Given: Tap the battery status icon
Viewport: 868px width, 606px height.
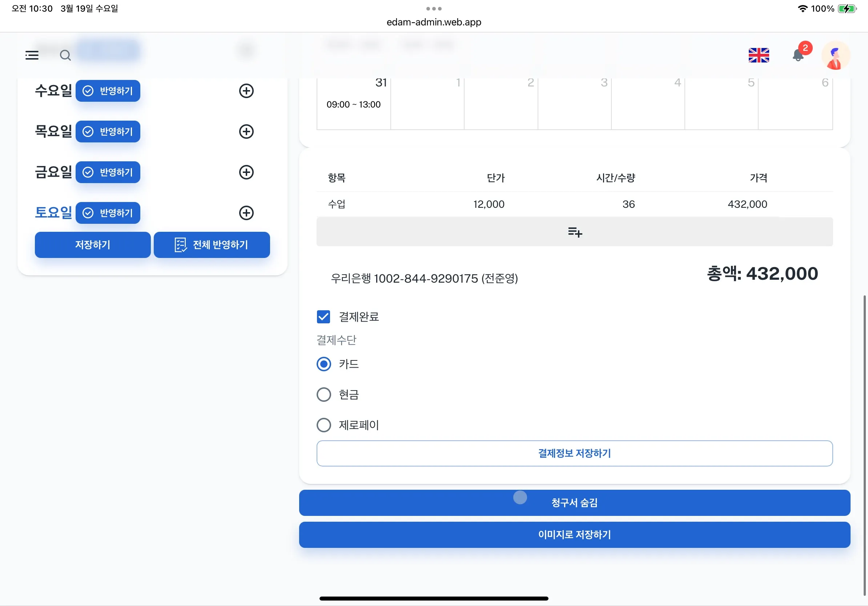Looking at the screenshot, I should pyautogui.click(x=847, y=9).
